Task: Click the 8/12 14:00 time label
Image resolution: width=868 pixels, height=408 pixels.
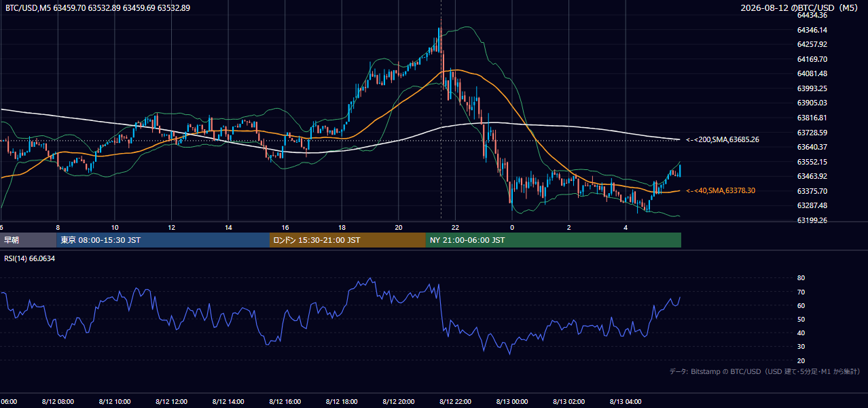Action: [x=228, y=402]
